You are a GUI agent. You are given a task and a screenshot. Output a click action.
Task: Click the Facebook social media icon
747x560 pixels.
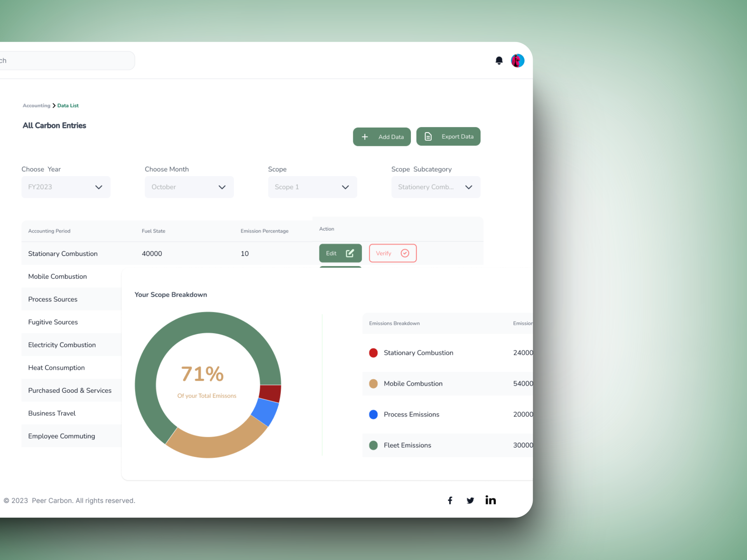pos(451,500)
